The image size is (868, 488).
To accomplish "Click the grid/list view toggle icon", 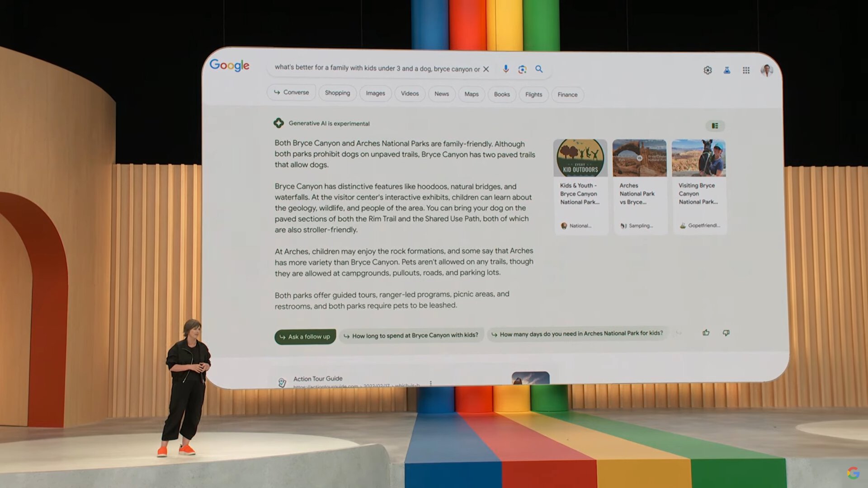I will tap(715, 126).
